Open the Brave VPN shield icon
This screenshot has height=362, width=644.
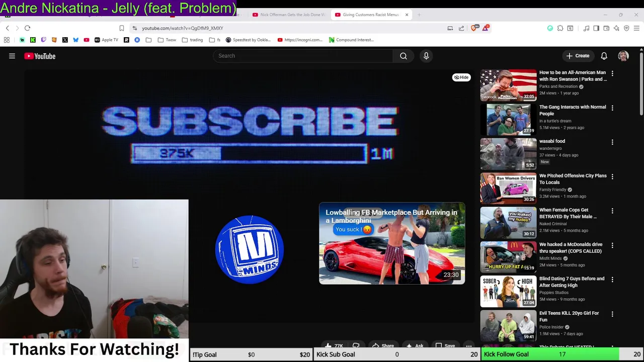(626, 28)
